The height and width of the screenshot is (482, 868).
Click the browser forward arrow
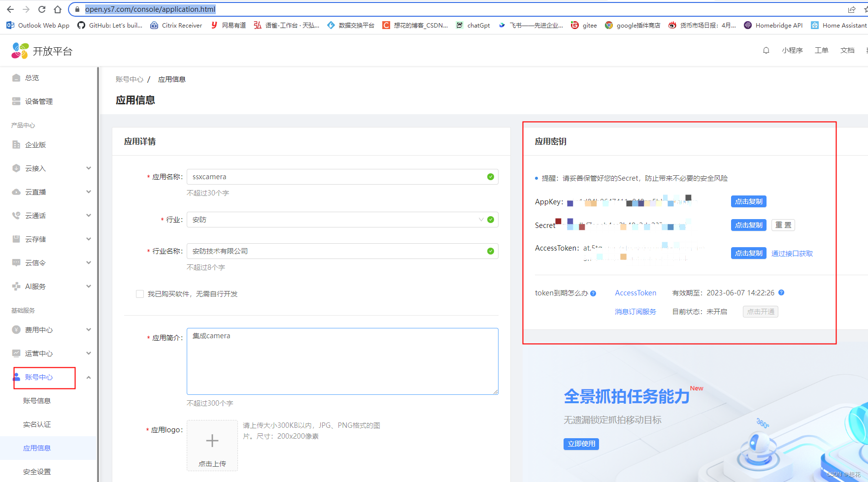[26, 9]
